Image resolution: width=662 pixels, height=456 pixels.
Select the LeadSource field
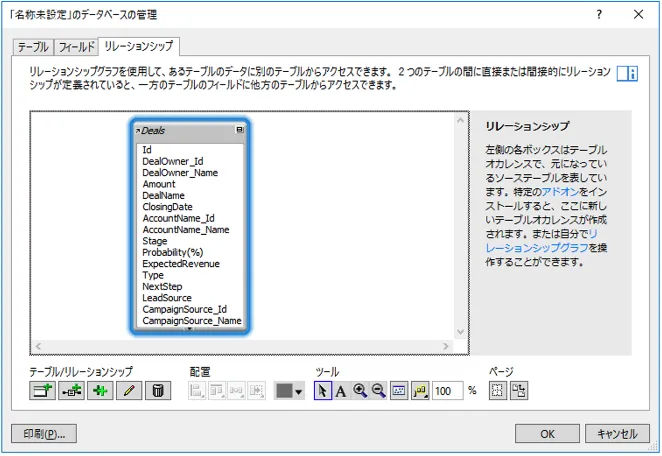pyautogui.click(x=167, y=298)
